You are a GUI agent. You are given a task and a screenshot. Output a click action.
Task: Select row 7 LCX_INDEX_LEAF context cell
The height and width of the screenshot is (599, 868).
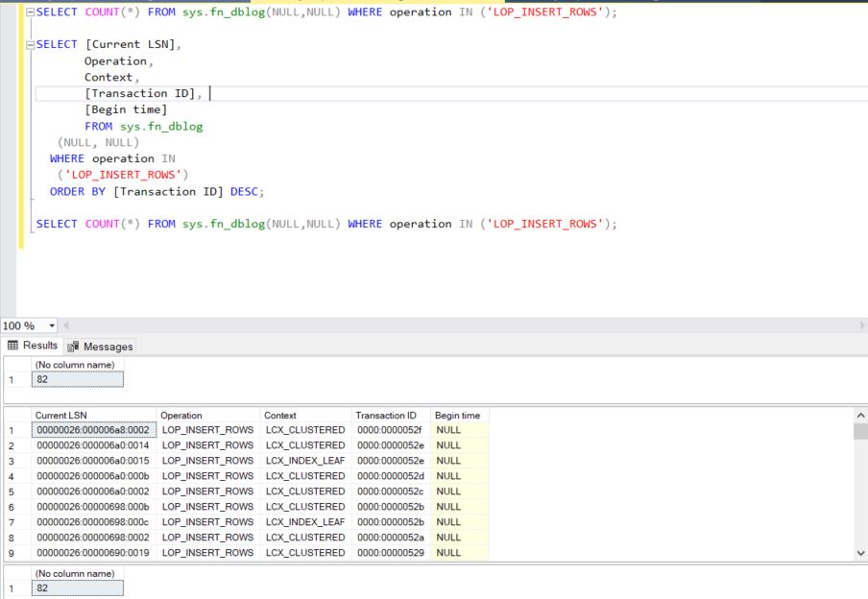click(x=306, y=522)
